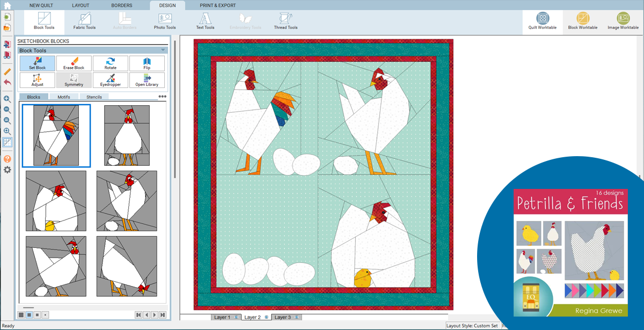Image resolution: width=644 pixels, height=330 pixels.
Task: Switch to the Motifs tab
Action: 64,97
